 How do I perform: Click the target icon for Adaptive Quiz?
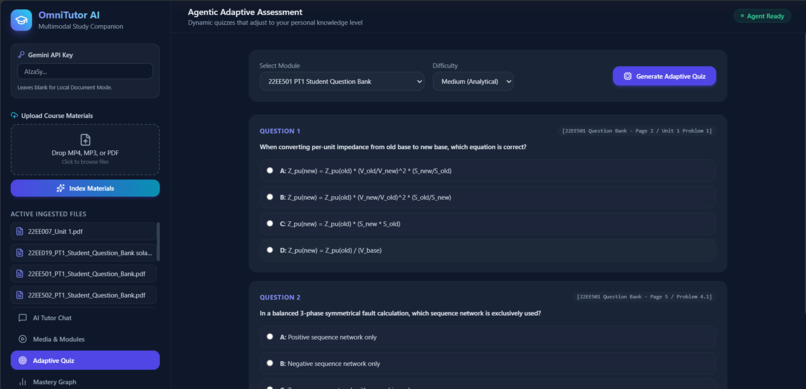(23, 361)
